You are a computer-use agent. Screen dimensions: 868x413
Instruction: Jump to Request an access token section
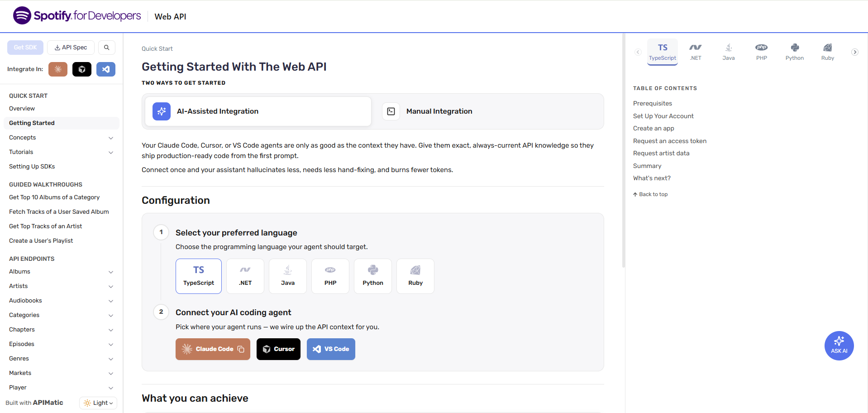(x=670, y=141)
